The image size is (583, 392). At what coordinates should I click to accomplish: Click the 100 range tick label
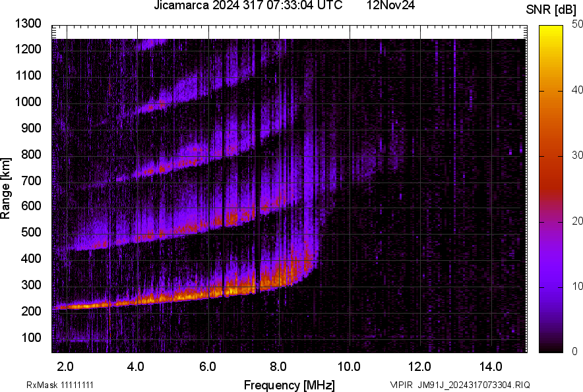click(x=32, y=337)
